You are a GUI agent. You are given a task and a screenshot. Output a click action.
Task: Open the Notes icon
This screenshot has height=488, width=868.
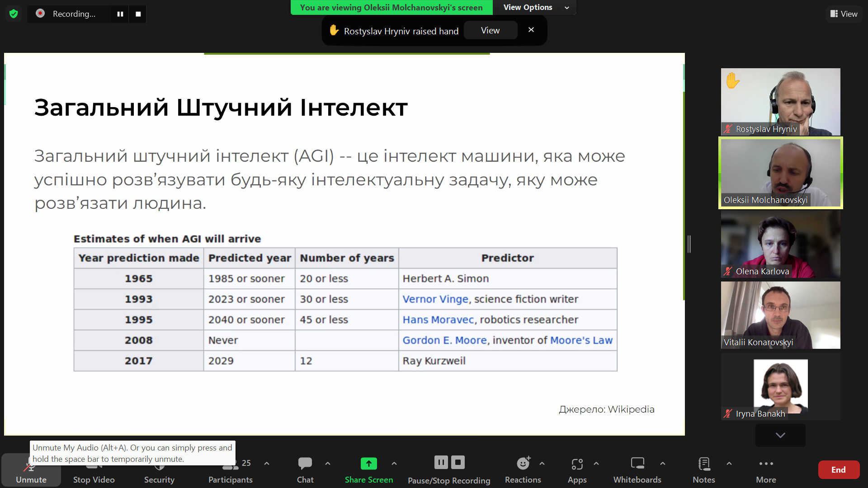point(704,464)
